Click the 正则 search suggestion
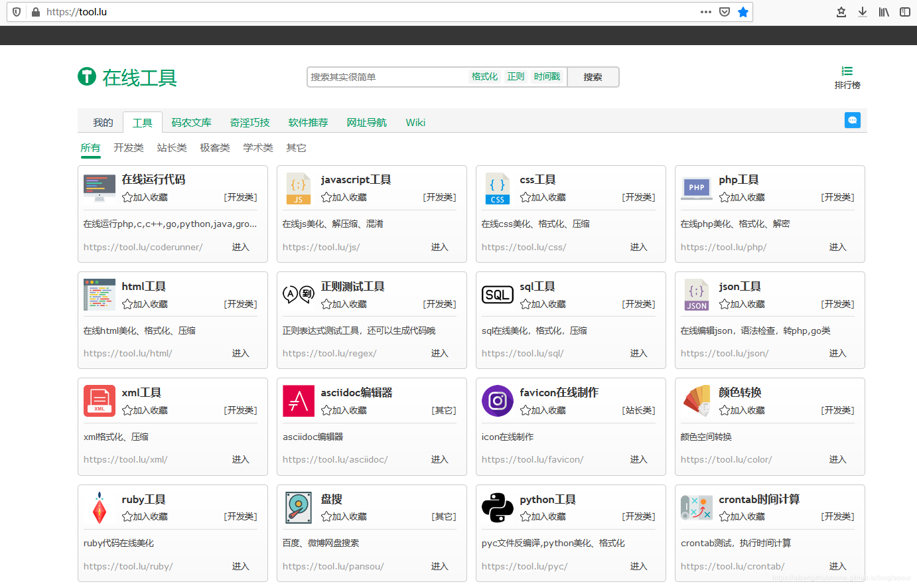 point(516,76)
